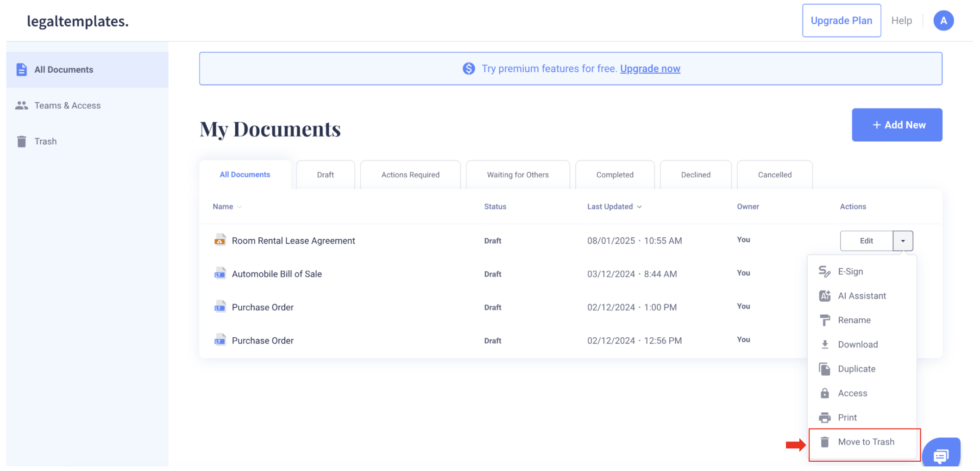Select Print in the actions menu
The width and height of the screenshot is (980, 471).
[x=862, y=417]
